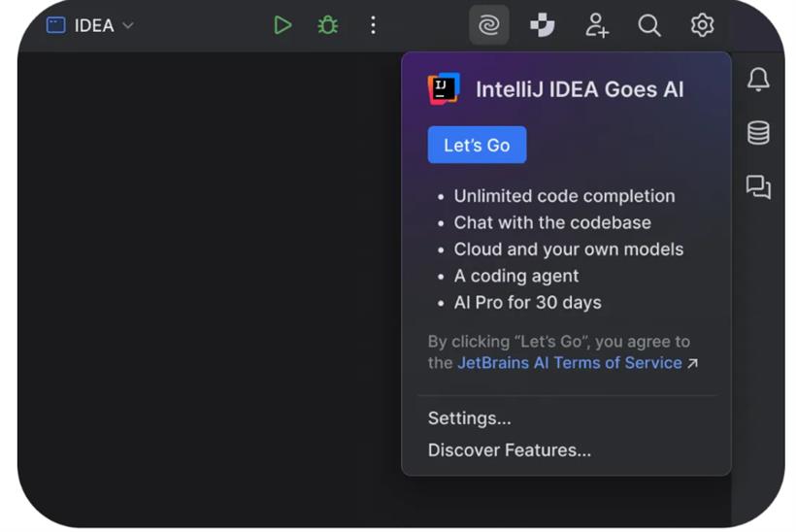Click "AI Pro for 30 days" text
The image size is (796, 532).
[x=527, y=303]
